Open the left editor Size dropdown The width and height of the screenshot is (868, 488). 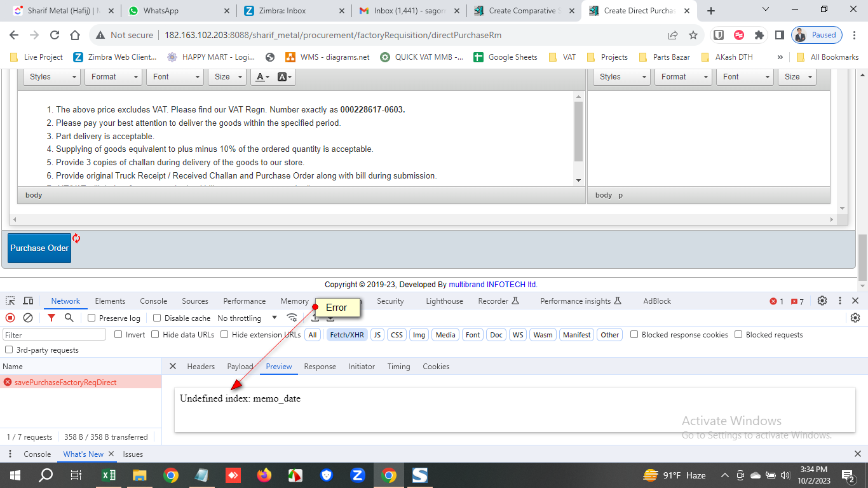227,77
